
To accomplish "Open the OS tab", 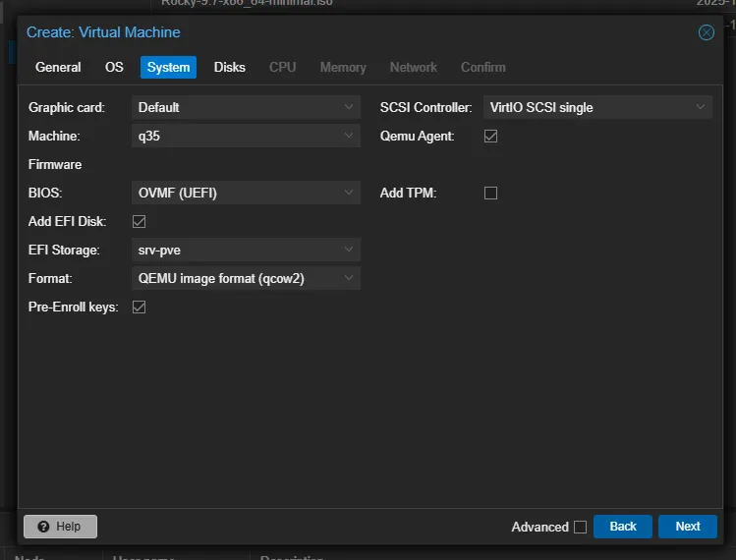I will pos(114,67).
